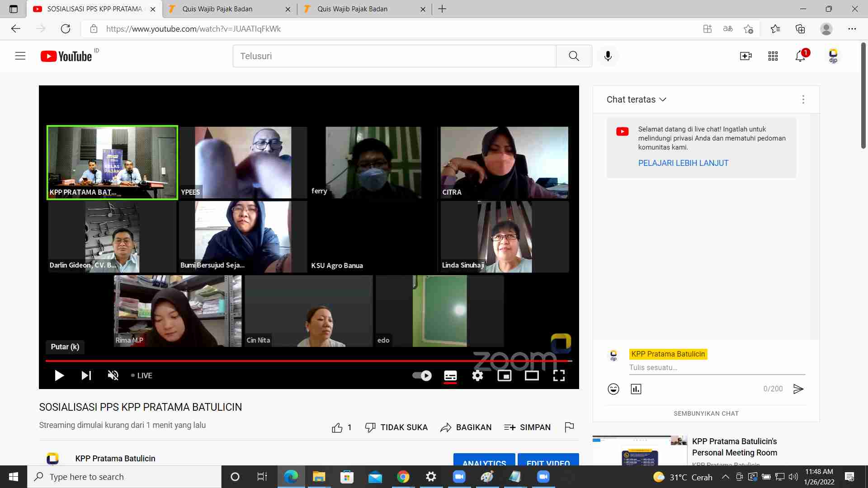The image size is (868, 488).
Task: Click the create video camera icon
Action: (x=745, y=56)
